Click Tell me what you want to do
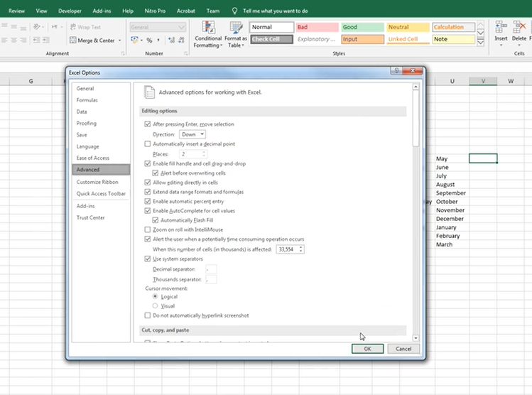 tap(275, 11)
